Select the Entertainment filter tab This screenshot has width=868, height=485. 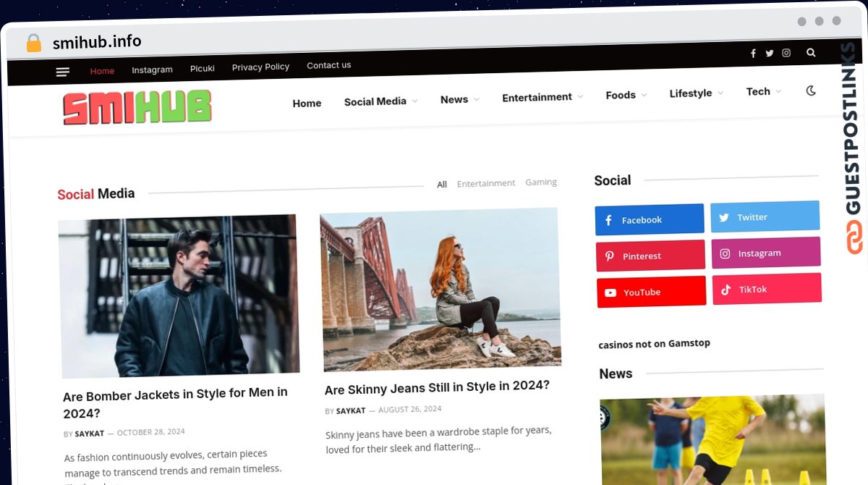[486, 184]
